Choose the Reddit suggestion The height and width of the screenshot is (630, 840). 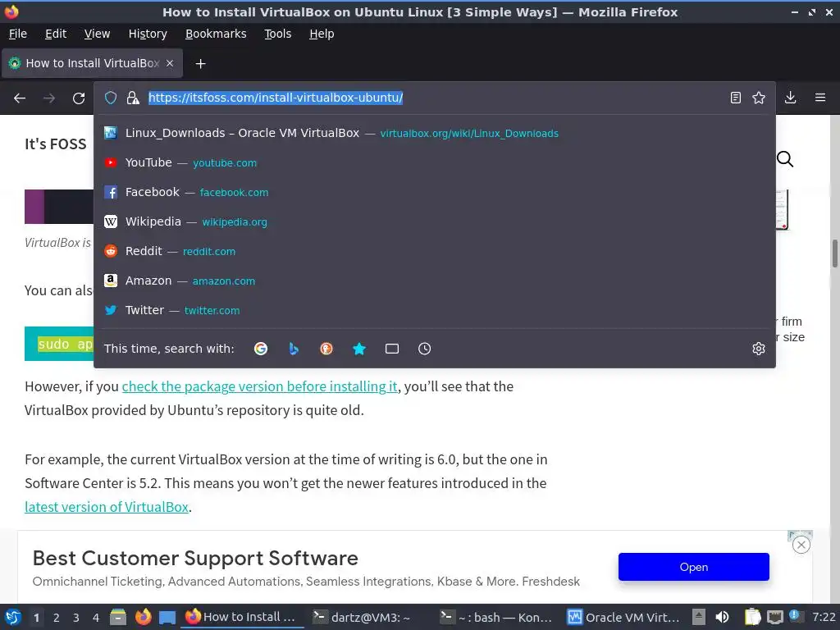435,251
